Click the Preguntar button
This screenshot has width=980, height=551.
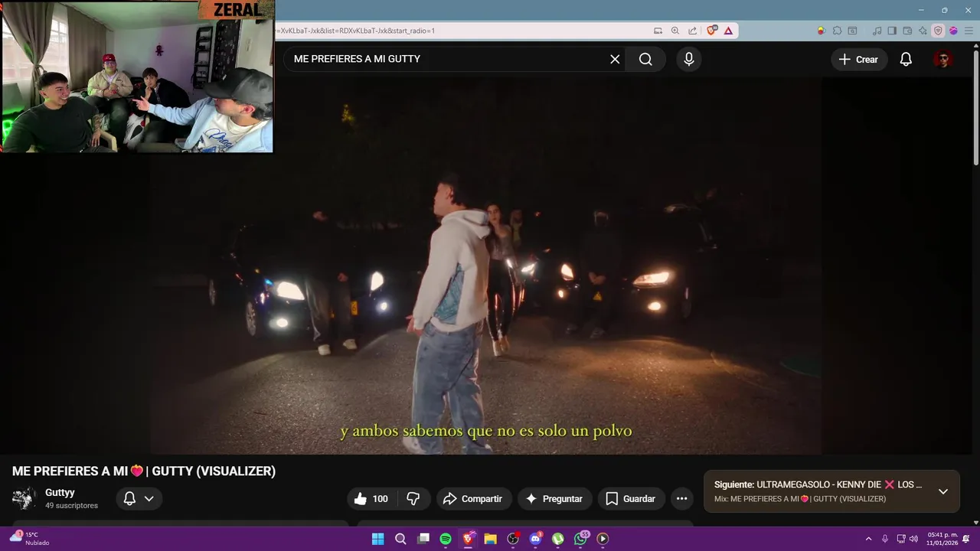555,499
